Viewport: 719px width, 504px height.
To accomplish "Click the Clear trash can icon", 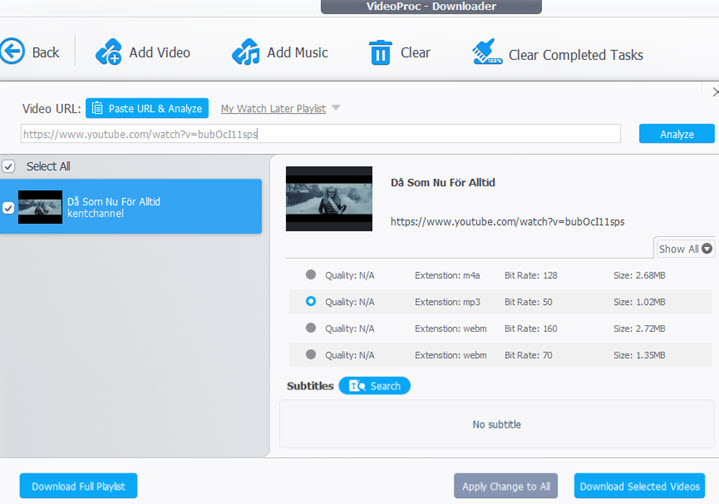I will [x=380, y=53].
